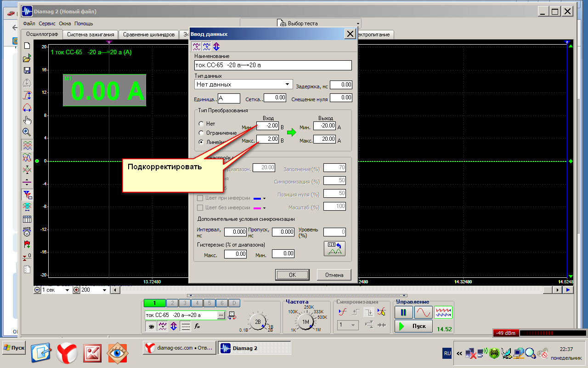Toggle channel visibility eye icon
The image size is (588, 368).
150,326
